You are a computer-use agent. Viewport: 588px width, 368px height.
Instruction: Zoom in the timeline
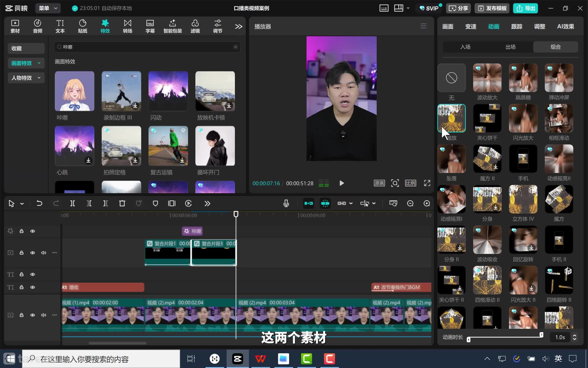click(427, 203)
